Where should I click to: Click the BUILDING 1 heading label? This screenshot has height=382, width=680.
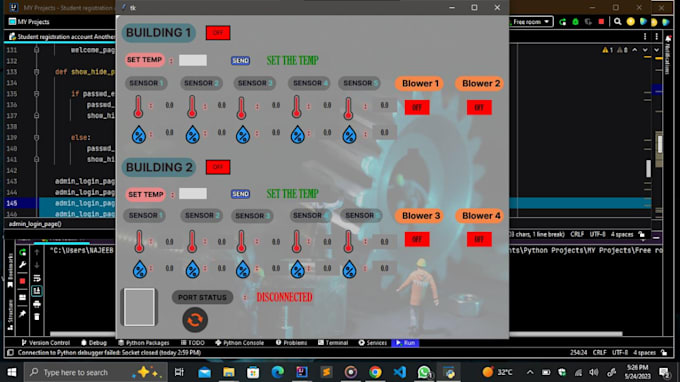tap(159, 33)
